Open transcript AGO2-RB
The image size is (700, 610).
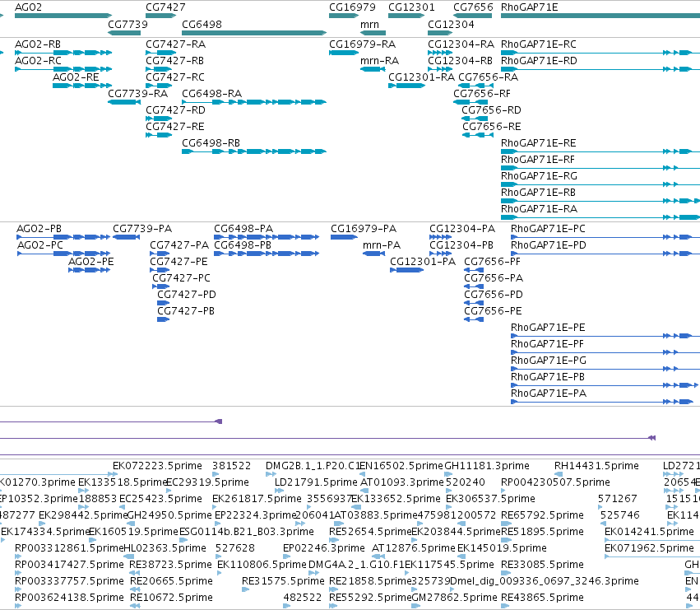tap(38, 44)
